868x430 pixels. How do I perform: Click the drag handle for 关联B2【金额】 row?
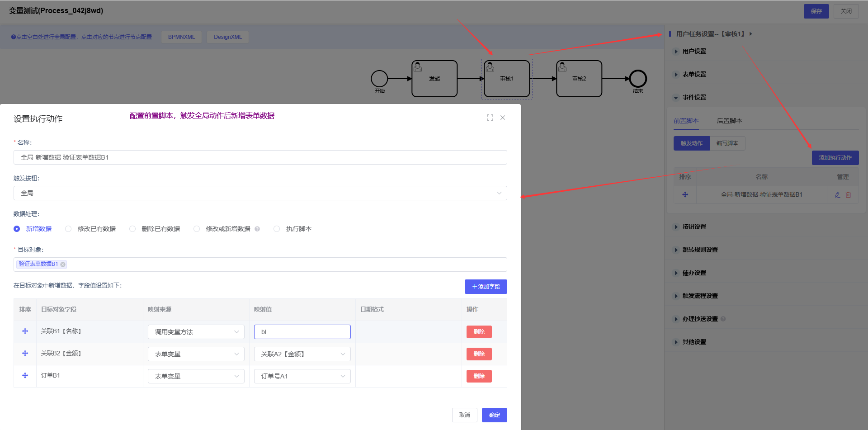[25, 354]
